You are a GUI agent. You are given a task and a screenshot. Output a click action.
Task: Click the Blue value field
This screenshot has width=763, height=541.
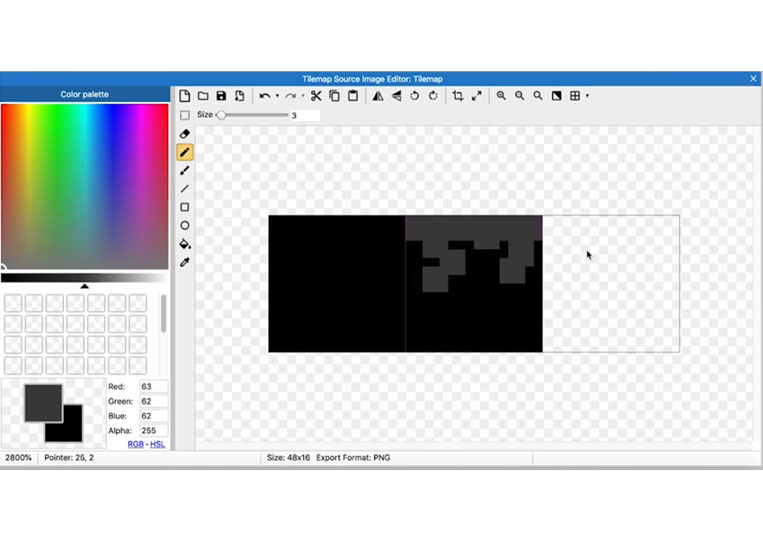(x=154, y=416)
